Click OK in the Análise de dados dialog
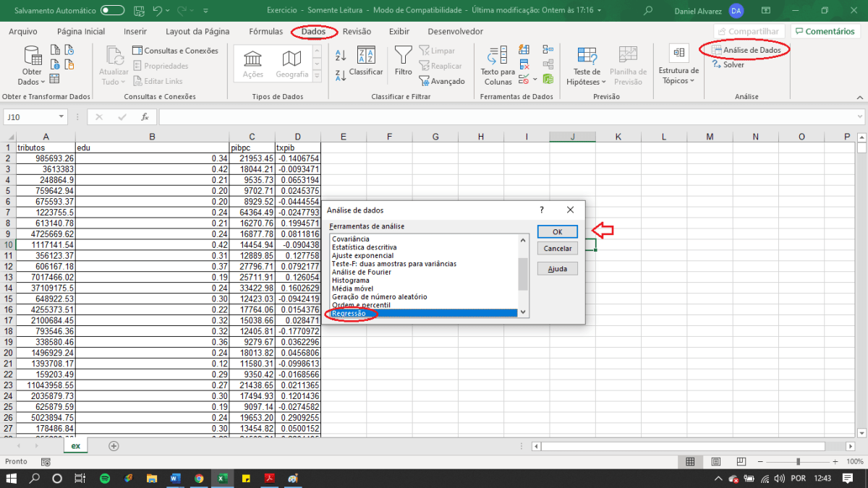Image resolution: width=868 pixels, height=488 pixels. click(557, 231)
